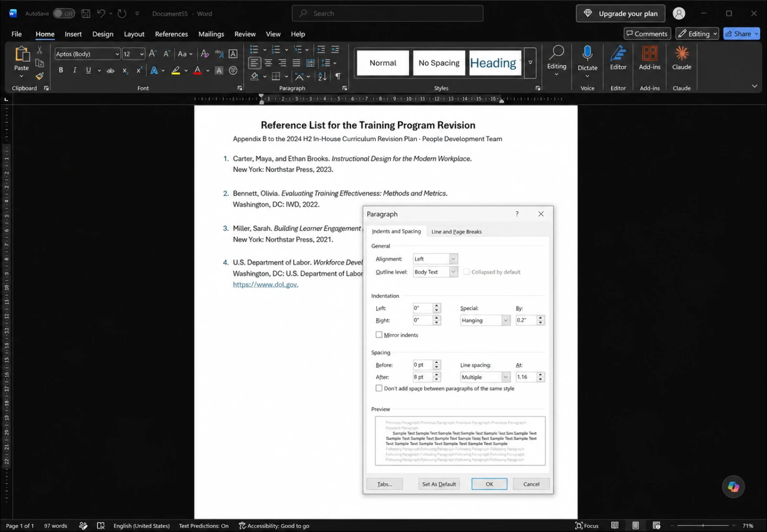Follow the dol.gov hyperlink
This screenshot has width=767, height=532.
[x=266, y=284]
